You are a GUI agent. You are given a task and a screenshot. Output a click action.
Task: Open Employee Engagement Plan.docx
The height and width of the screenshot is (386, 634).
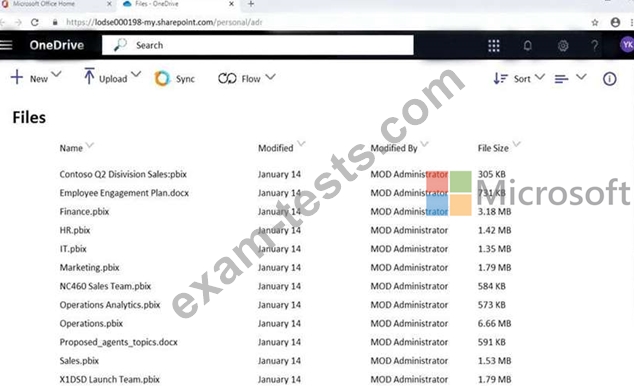pyautogui.click(x=124, y=193)
